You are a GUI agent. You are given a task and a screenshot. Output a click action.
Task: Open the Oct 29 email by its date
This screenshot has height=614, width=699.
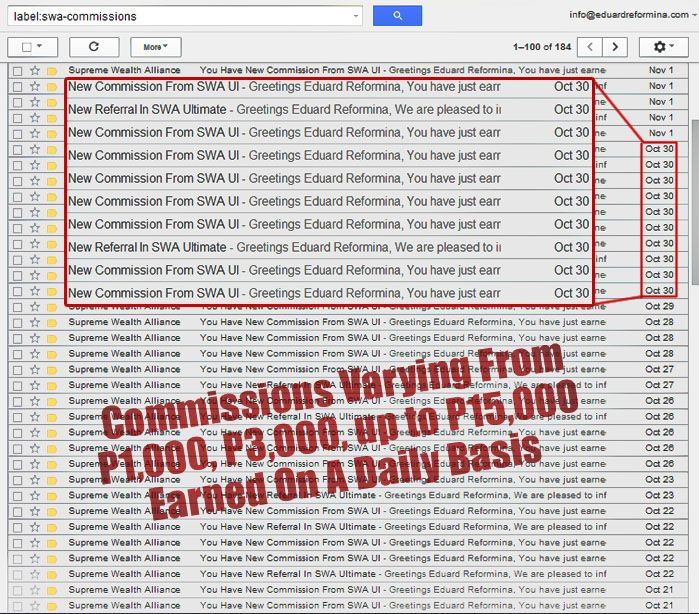(659, 306)
